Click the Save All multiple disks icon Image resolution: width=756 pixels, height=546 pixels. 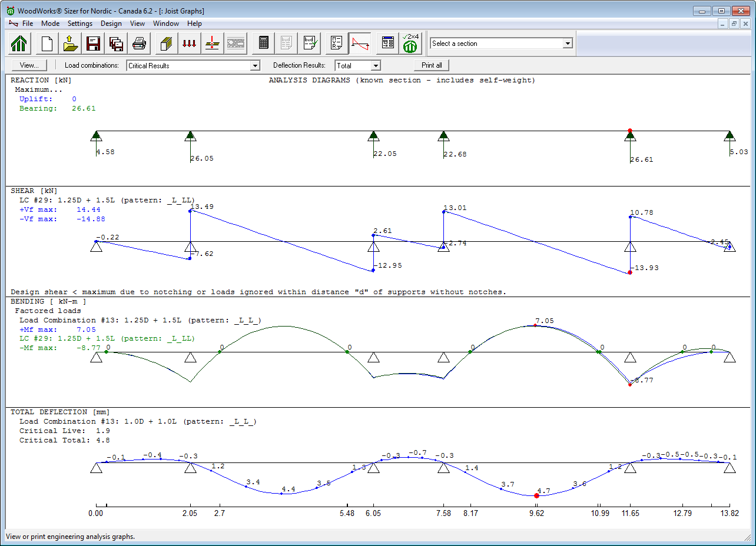point(116,44)
